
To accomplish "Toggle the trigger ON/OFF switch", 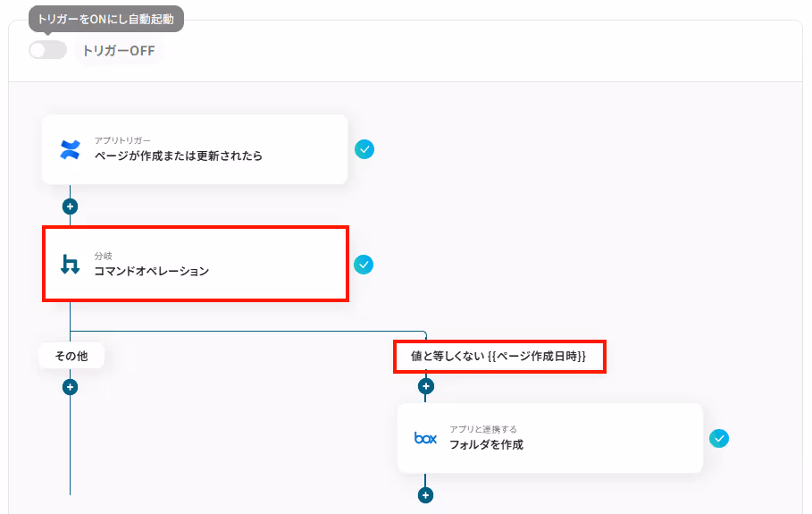I will click(x=47, y=50).
